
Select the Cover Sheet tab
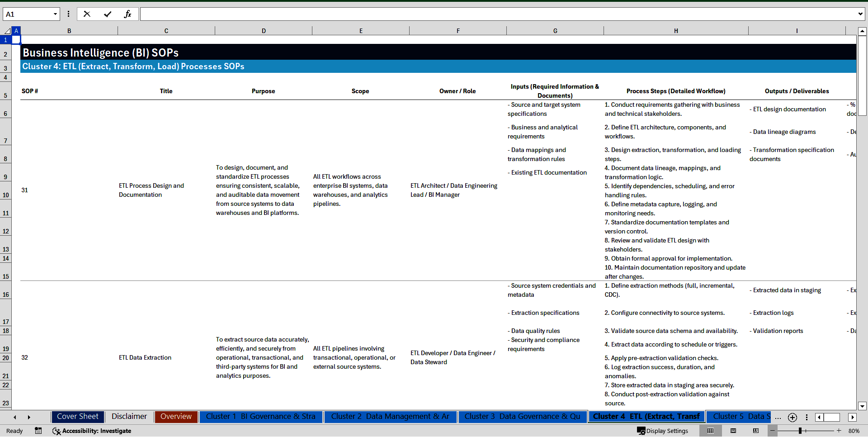pyautogui.click(x=77, y=417)
